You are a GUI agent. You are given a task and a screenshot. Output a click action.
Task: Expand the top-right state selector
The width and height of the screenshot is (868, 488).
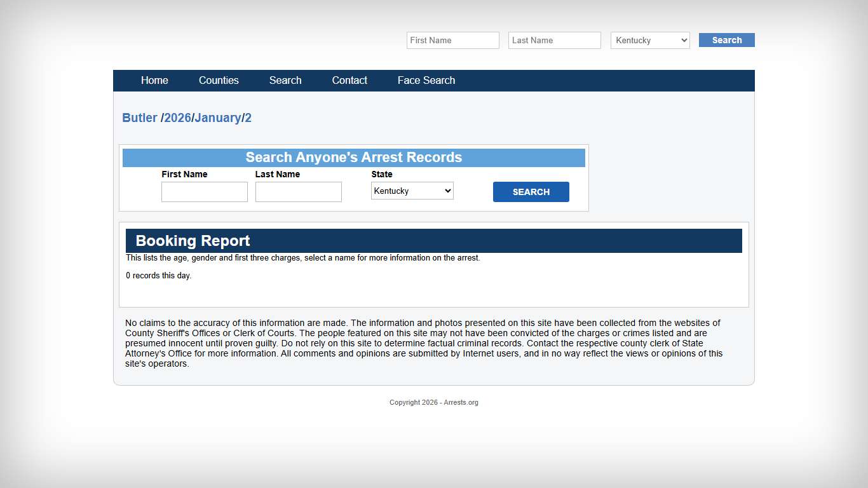pos(649,40)
